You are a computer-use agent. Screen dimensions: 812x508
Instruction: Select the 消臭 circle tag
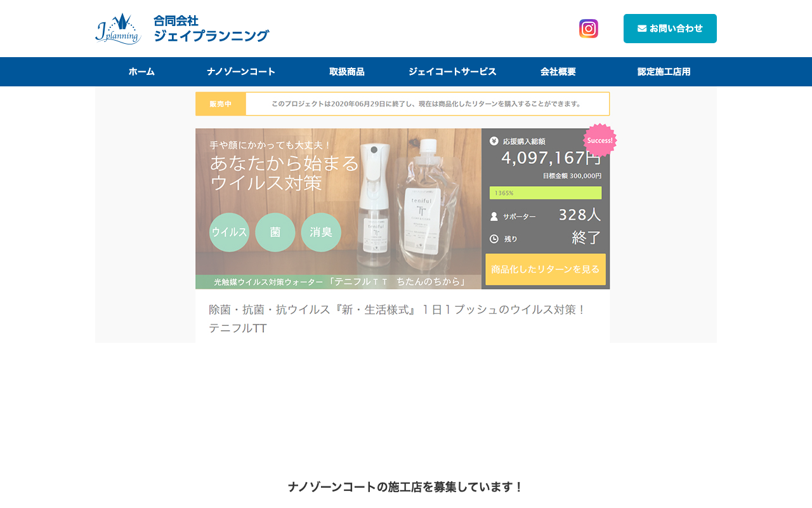tap(320, 232)
